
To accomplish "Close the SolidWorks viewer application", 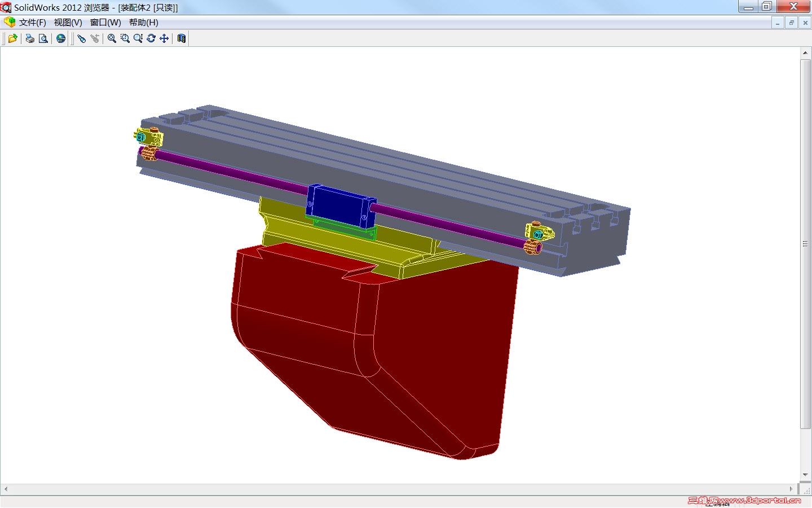I will click(793, 7).
